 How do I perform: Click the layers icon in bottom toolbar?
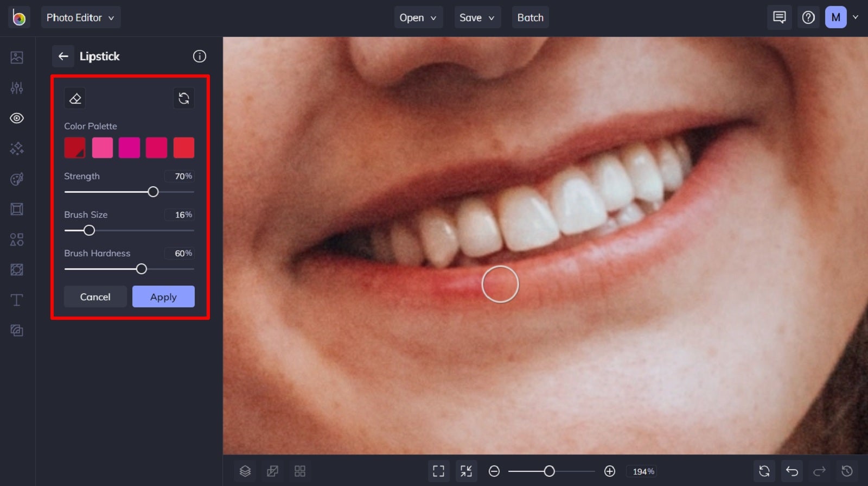(245, 471)
